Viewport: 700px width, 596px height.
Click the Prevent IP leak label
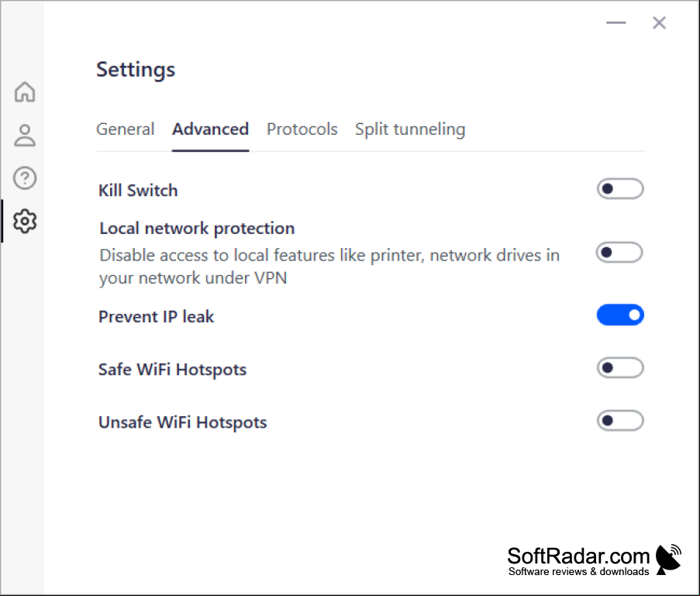157,317
